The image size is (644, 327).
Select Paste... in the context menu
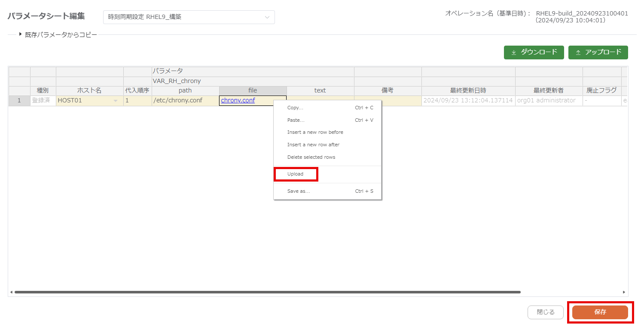tap(296, 120)
